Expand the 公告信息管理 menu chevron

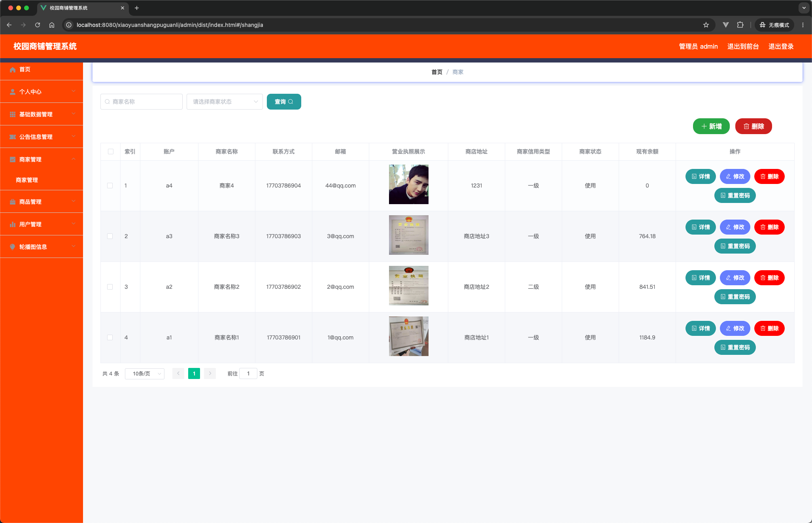[x=74, y=136]
